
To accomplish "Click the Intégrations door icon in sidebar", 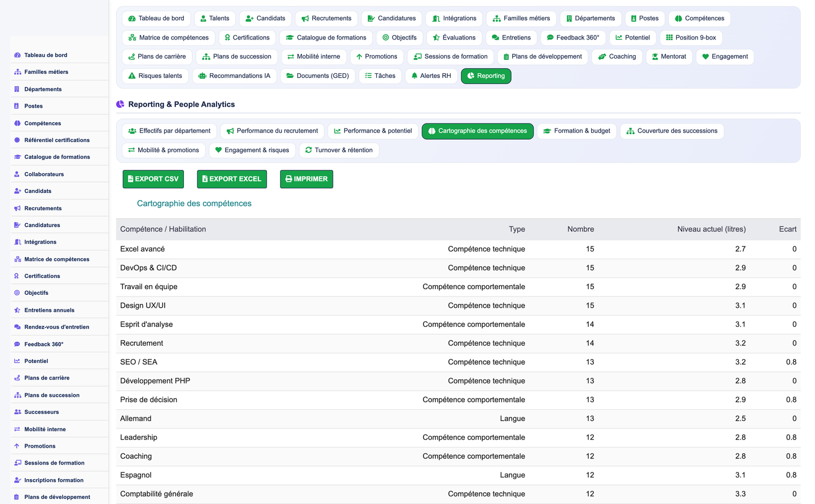I will click(17, 242).
